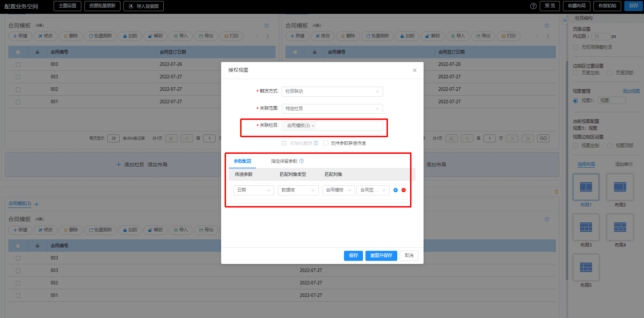Open the 合同模板 matching object dropdown

point(338,190)
